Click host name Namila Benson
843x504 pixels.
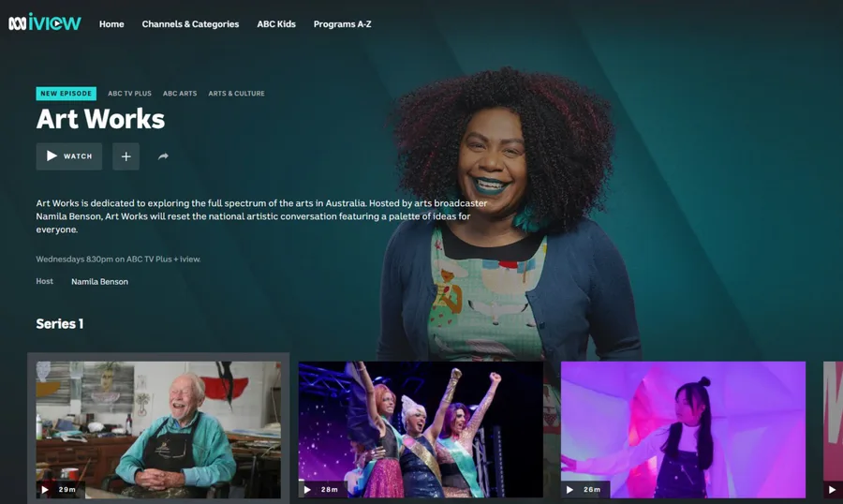pos(99,281)
